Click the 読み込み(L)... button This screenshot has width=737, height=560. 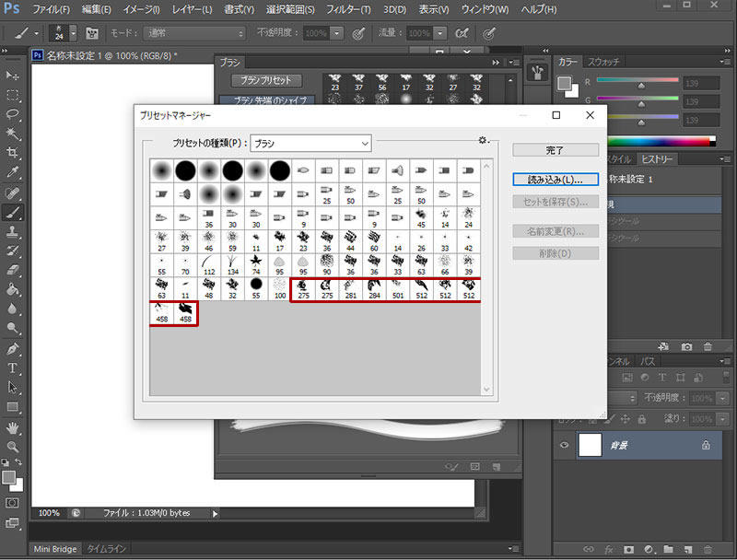pyautogui.click(x=556, y=180)
